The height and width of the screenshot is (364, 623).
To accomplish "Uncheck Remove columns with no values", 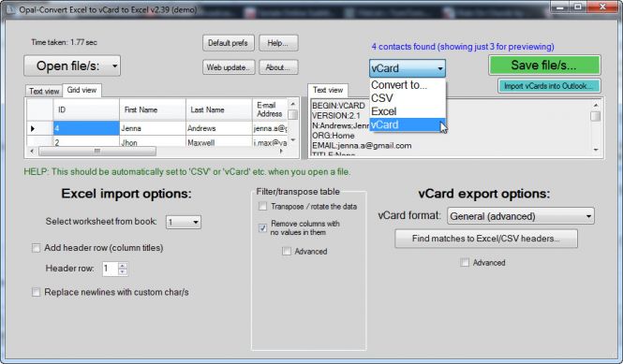I will coord(262,227).
